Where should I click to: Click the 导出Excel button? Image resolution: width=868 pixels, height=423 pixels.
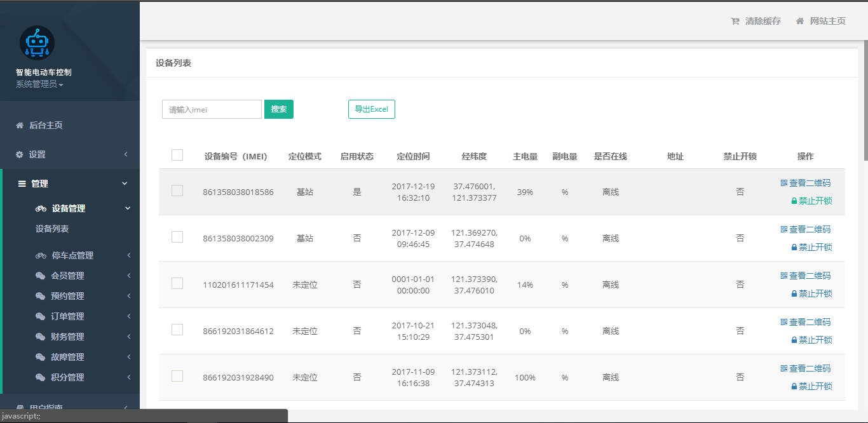click(x=371, y=109)
